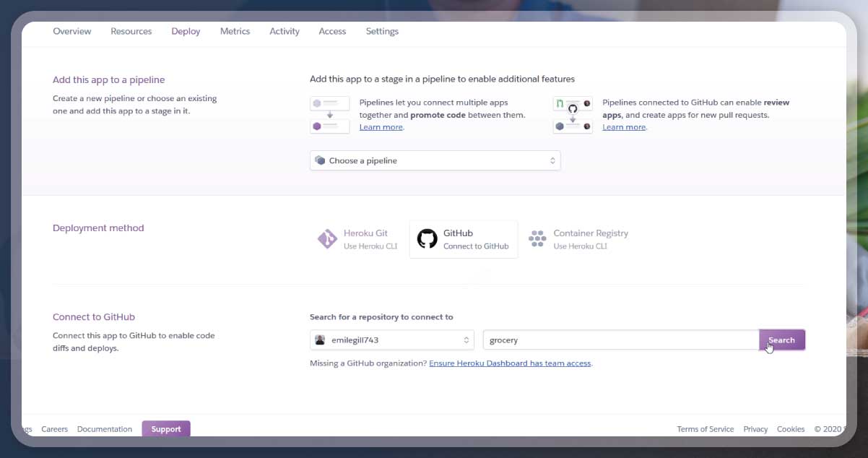Open Learn more link about promote code
The width and height of the screenshot is (868, 458).
click(x=381, y=127)
